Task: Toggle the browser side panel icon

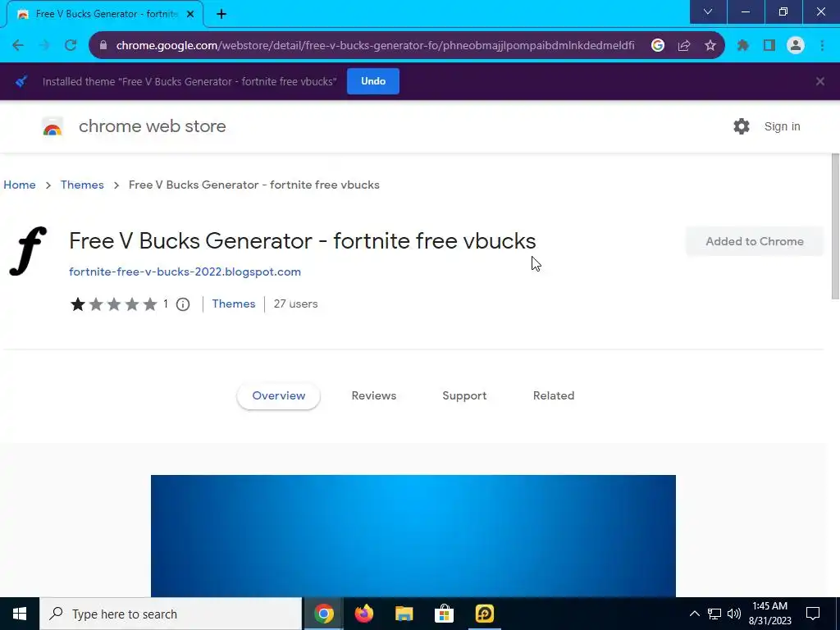Action: pyautogui.click(x=769, y=46)
